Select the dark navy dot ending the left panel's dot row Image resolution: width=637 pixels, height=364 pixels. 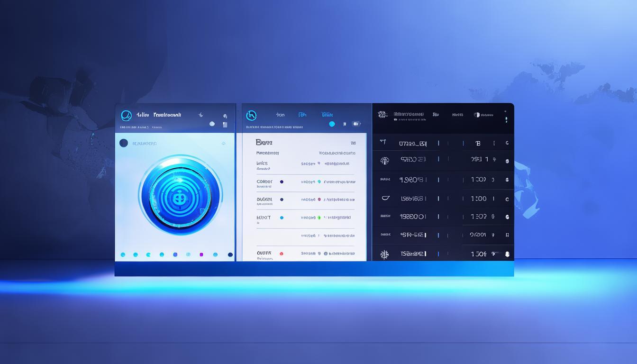230,255
